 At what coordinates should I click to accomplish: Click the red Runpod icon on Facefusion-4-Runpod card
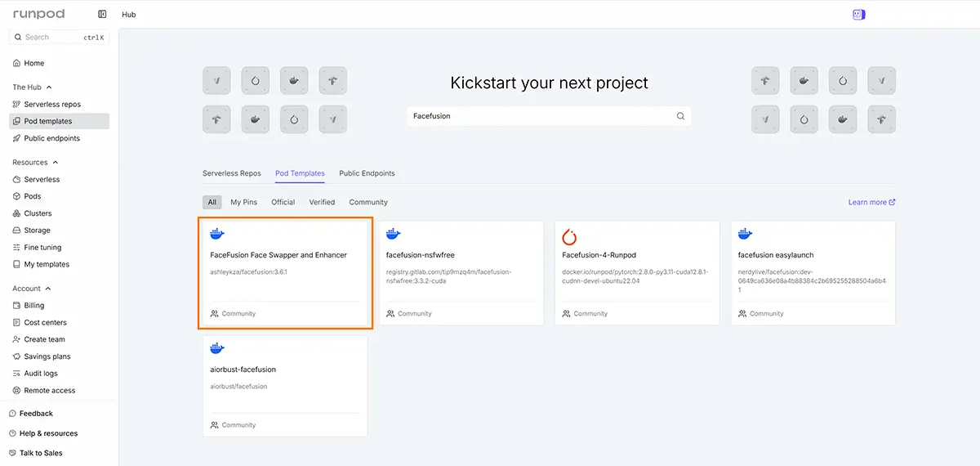point(570,237)
